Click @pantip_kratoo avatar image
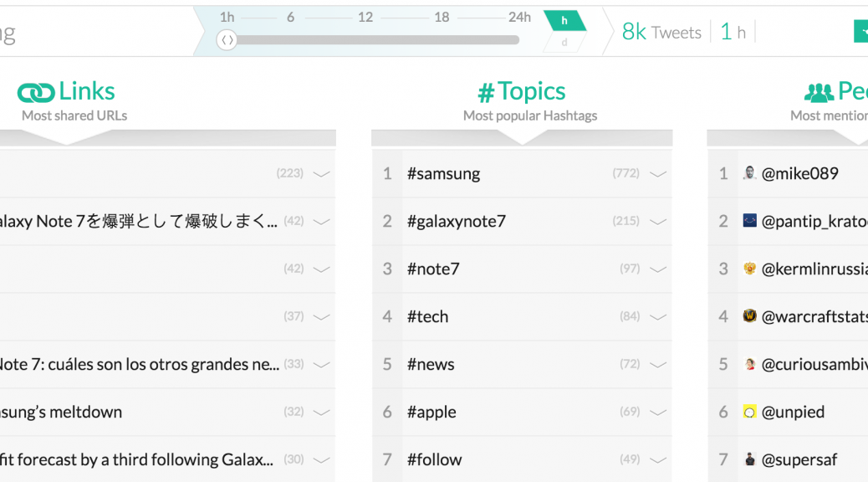The height and width of the screenshot is (482, 868). pyautogui.click(x=749, y=221)
